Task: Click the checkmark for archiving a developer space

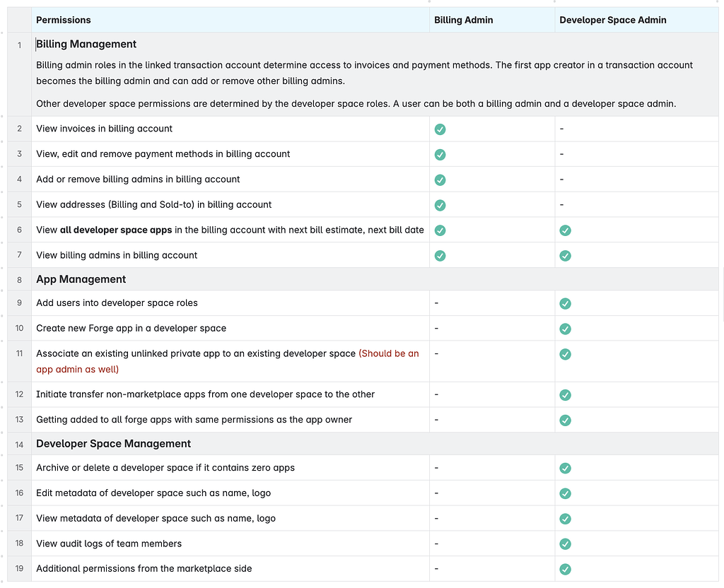Action: click(565, 468)
